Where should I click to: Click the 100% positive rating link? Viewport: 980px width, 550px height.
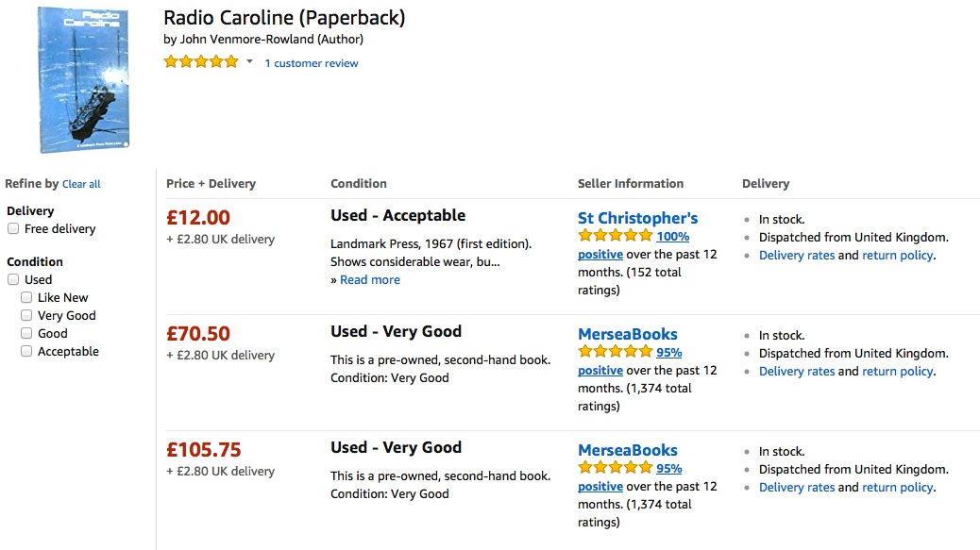(x=672, y=237)
